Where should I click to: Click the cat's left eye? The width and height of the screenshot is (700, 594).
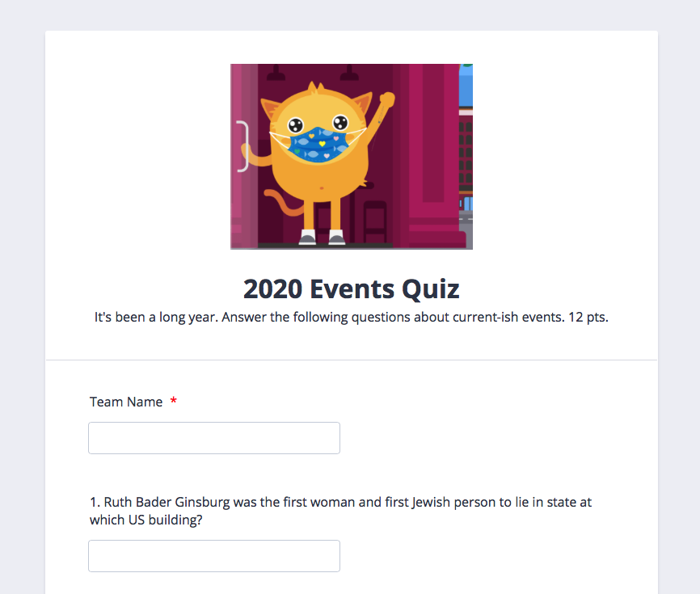click(297, 124)
